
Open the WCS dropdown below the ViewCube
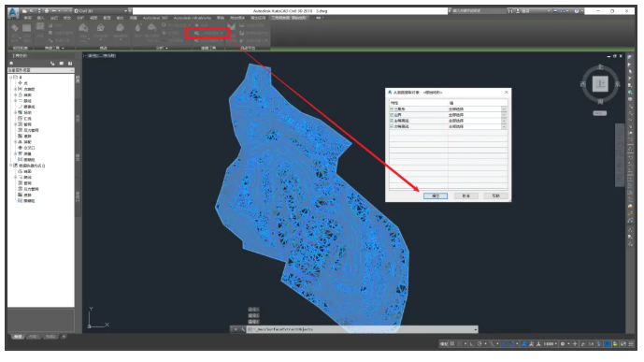pos(600,113)
